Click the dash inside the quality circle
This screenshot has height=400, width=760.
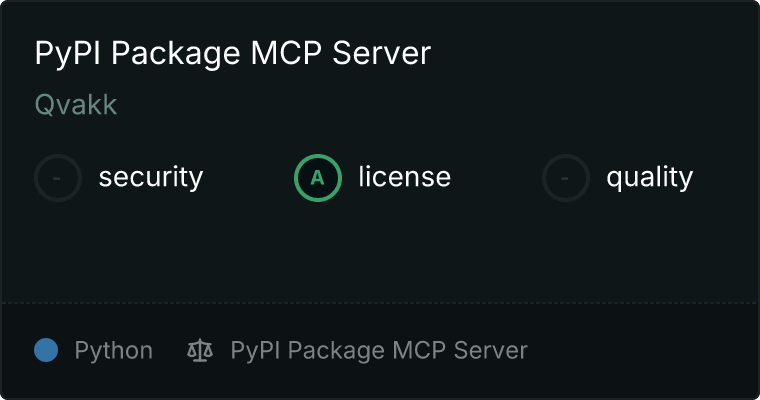click(x=564, y=178)
